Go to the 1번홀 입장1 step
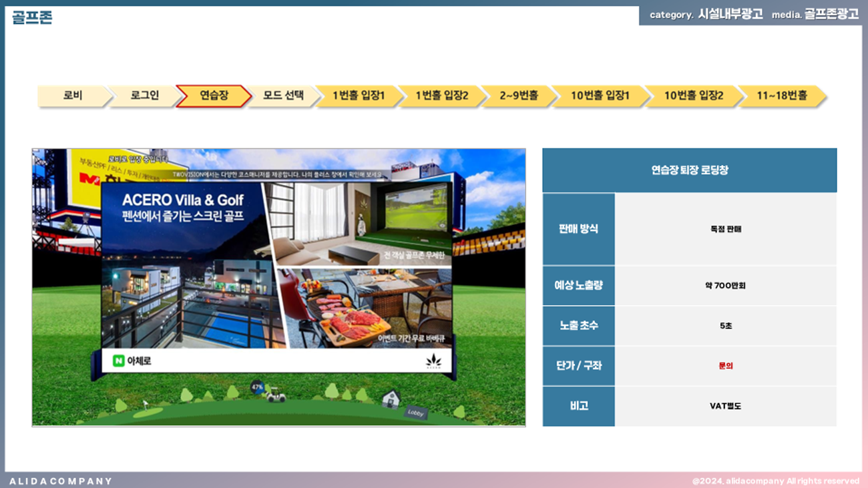 [359, 95]
